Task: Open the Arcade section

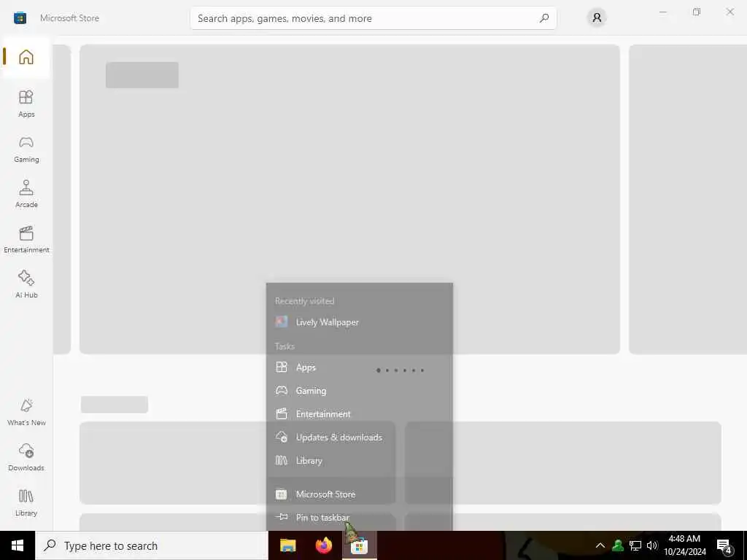Action: (x=26, y=194)
